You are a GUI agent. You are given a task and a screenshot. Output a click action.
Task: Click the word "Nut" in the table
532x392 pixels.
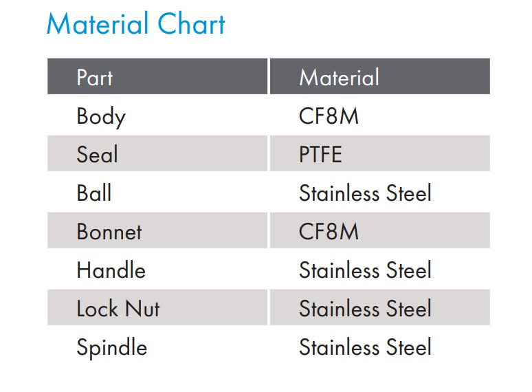[x=142, y=309]
